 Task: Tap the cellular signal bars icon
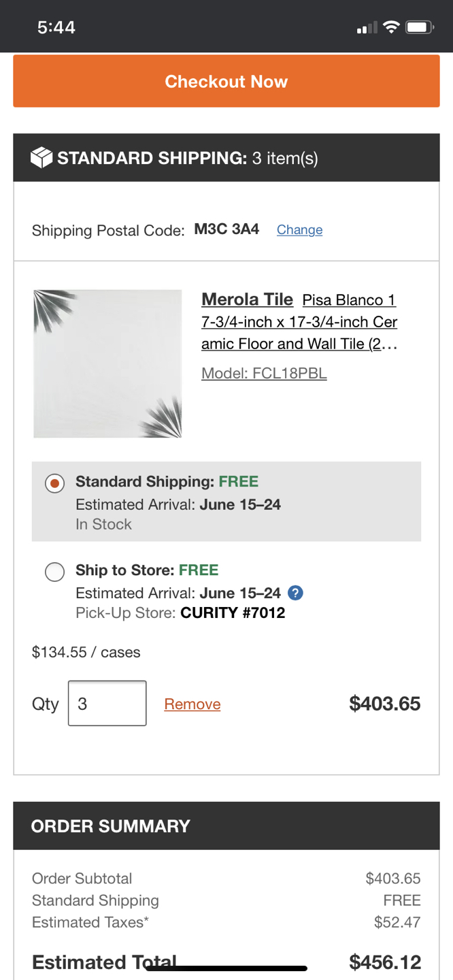point(367,28)
